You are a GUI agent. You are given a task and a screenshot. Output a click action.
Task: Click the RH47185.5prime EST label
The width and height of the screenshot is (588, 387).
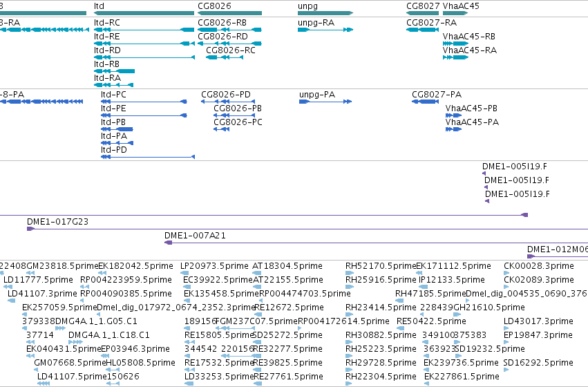[430, 294]
